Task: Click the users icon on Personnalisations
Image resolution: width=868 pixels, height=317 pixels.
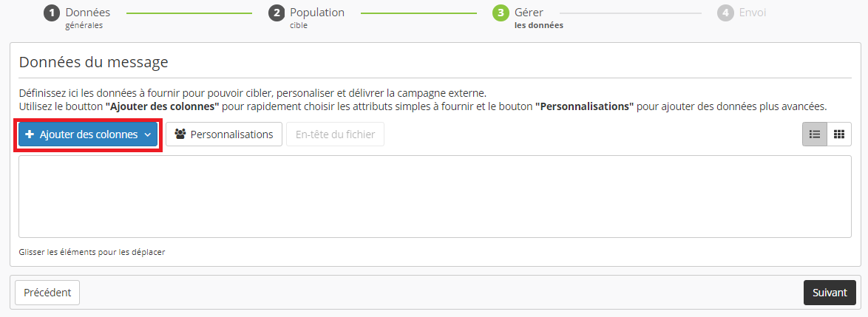Action: point(180,134)
